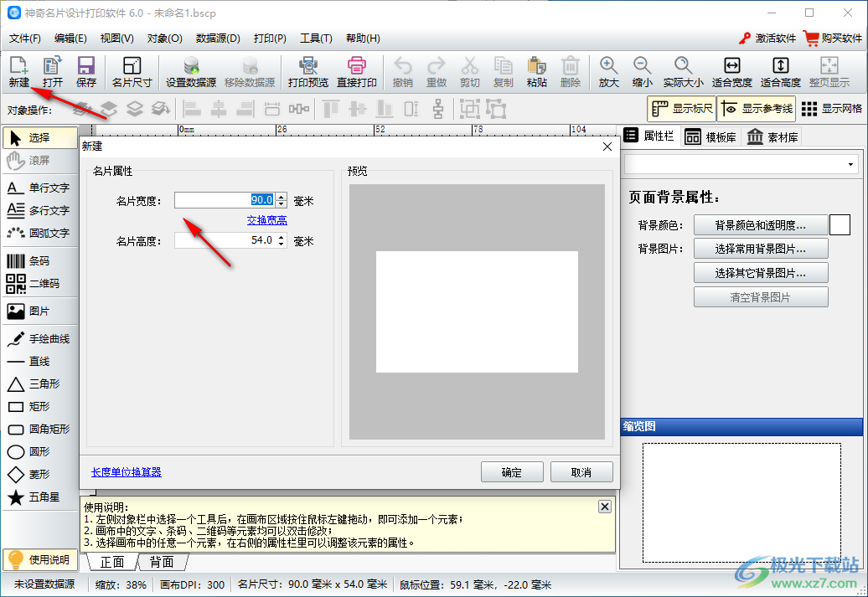Zoom out with 缩小 icon
Image resolution: width=868 pixels, height=597 pixels.
(642, 72)
